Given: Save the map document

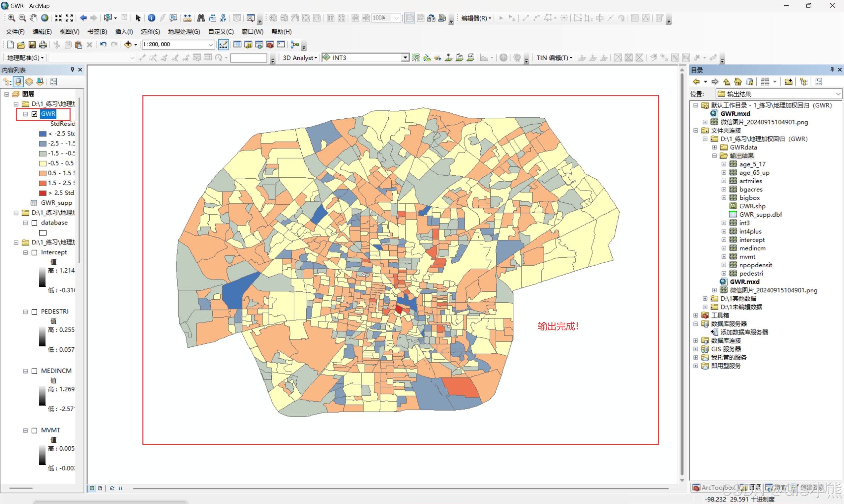Looking at the screenshot, I should pos(32,44).
